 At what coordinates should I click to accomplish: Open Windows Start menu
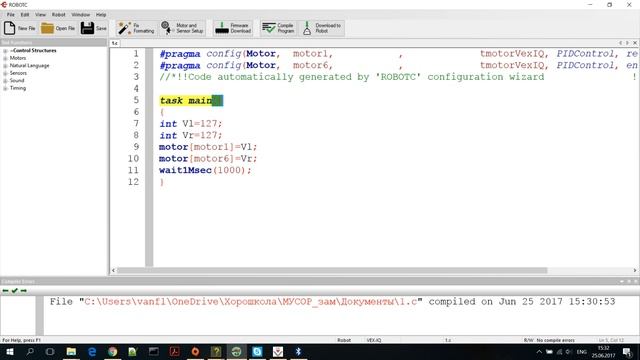point(10,351)
